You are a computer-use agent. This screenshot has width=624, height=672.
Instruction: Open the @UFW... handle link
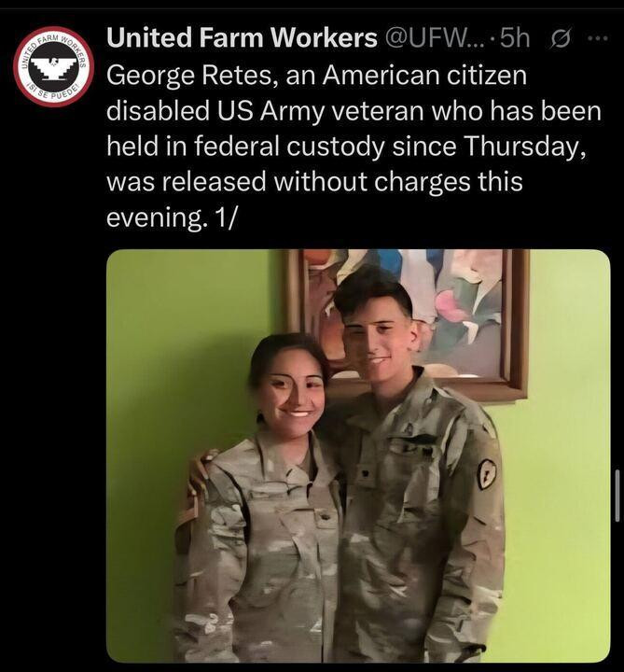click(x=436, y=38)
